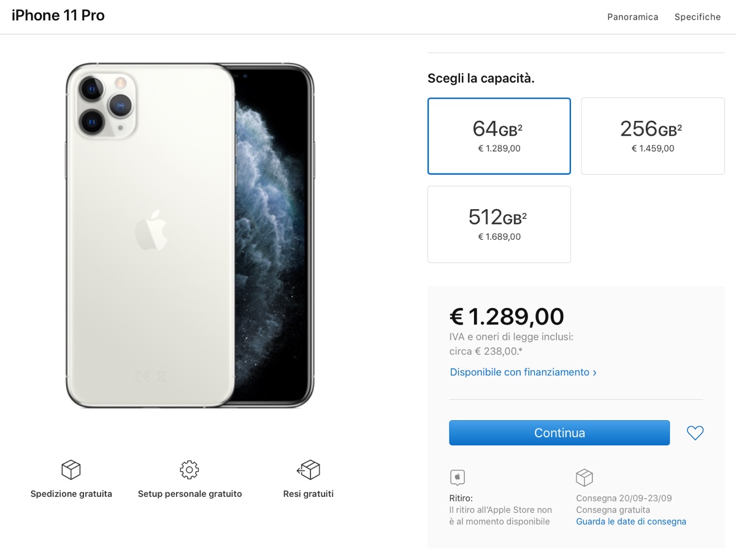Switch to the Specifiche tab
This screenshot has height=560, width=736.
tap(697, 17)
